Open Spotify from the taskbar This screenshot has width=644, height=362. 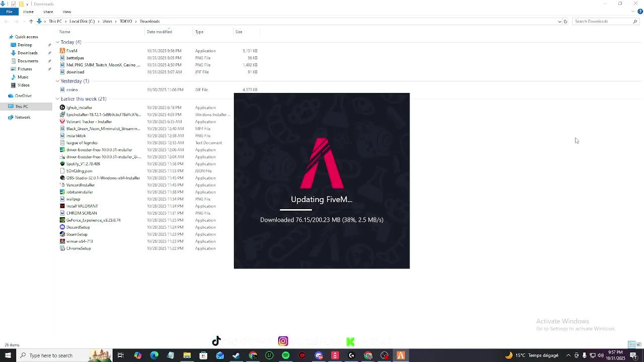[286, 355]
